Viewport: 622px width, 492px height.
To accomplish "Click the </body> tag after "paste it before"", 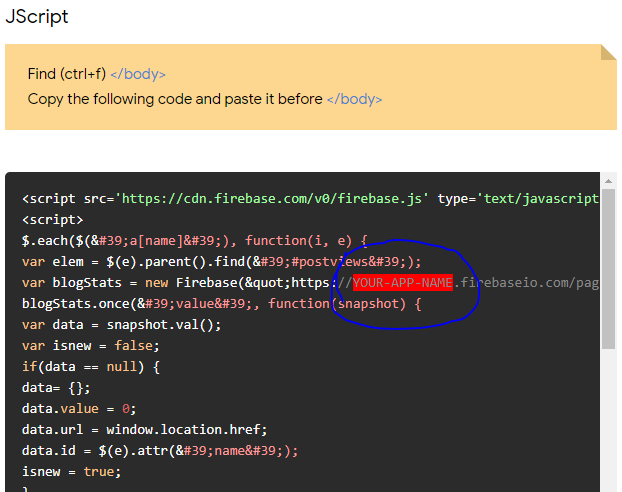I will pyautogui.click(x=354, y=99).
